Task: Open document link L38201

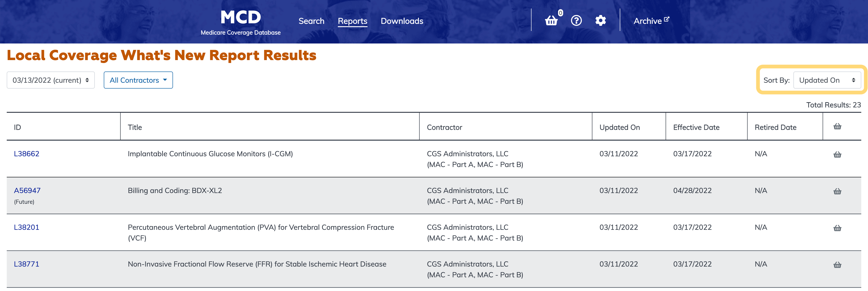Action: [26, 227]
